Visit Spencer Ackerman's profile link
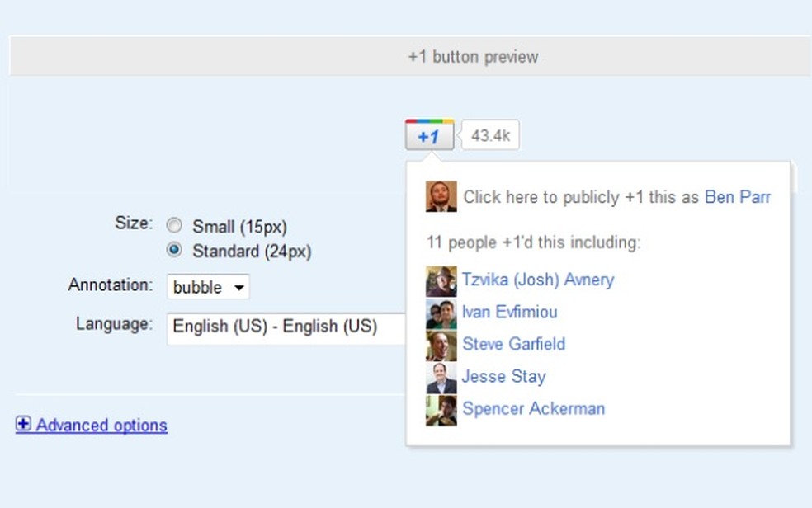Viewport: 812px width, 508px height. pyautogui.click(x=533, y=409)
